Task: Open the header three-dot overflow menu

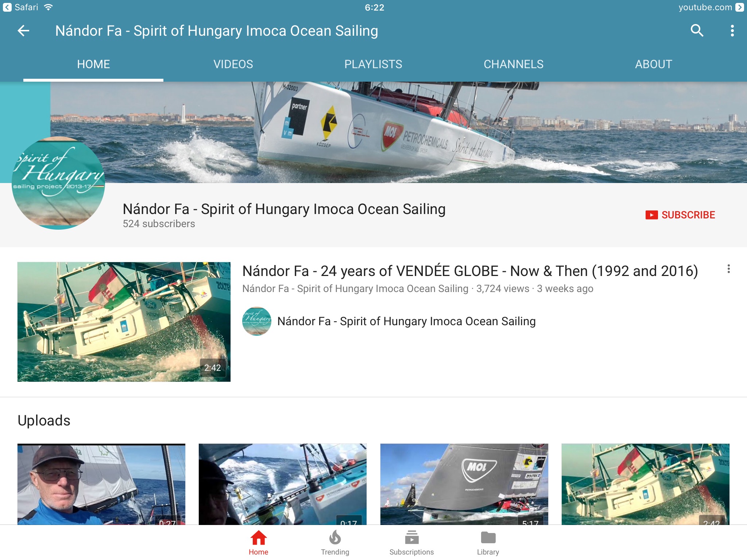Action: tap(732, 31)
